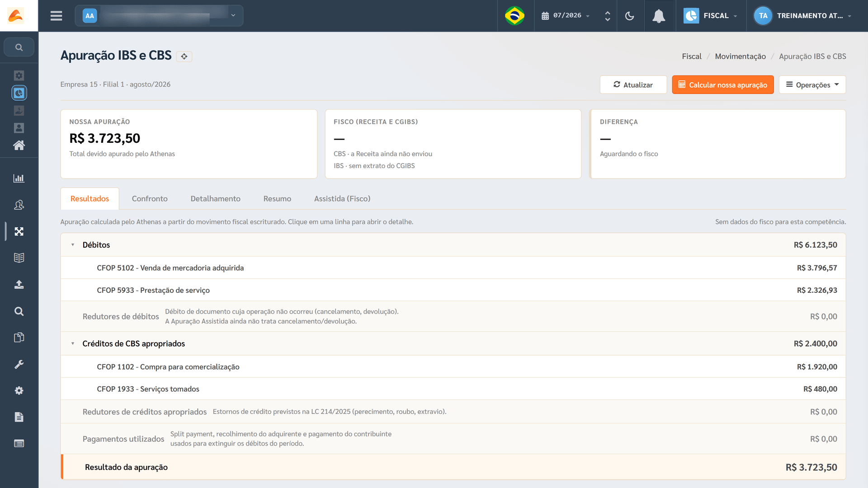868x488 pixels.
Task: Open the list card icon at sidebar bottom
Action: pos(19,443)
